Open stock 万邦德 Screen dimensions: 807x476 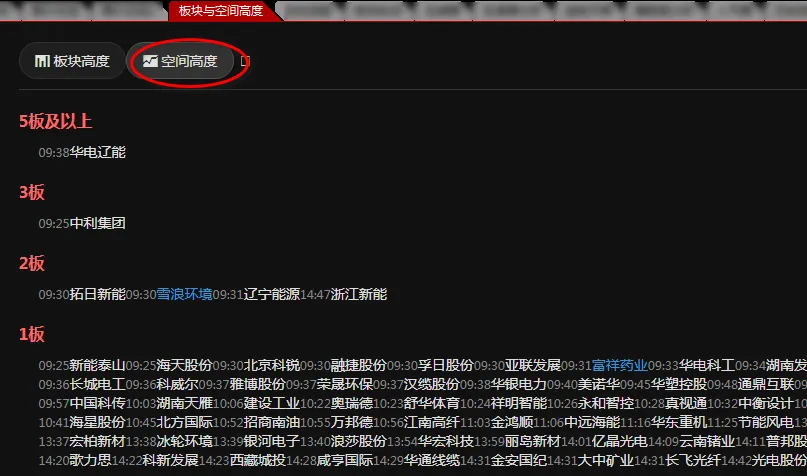tap(352, 422)
